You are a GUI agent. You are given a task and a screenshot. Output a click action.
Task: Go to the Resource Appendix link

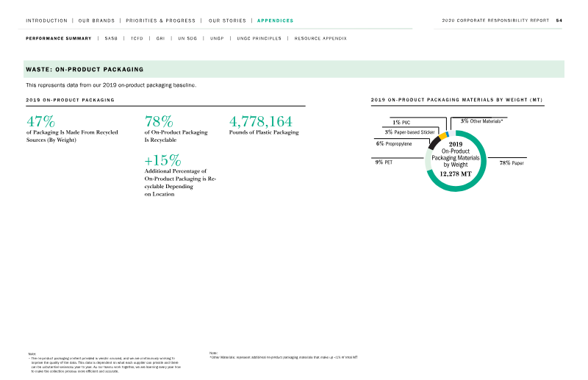click(x=320, y=38)
